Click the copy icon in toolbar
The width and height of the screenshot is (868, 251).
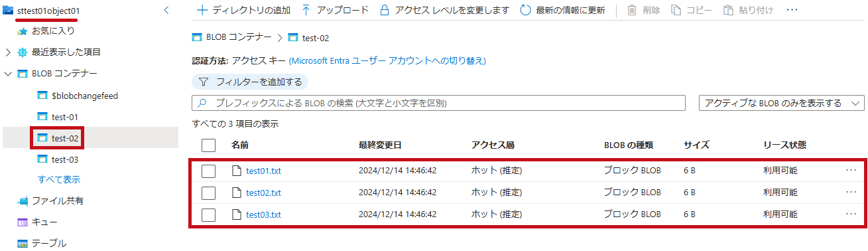(676, 10)
